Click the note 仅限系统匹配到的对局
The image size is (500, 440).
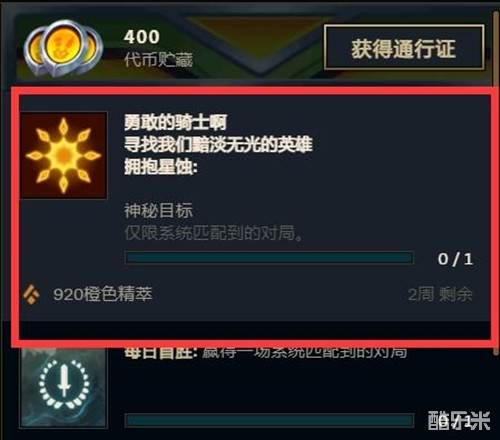tap(213, 233)
